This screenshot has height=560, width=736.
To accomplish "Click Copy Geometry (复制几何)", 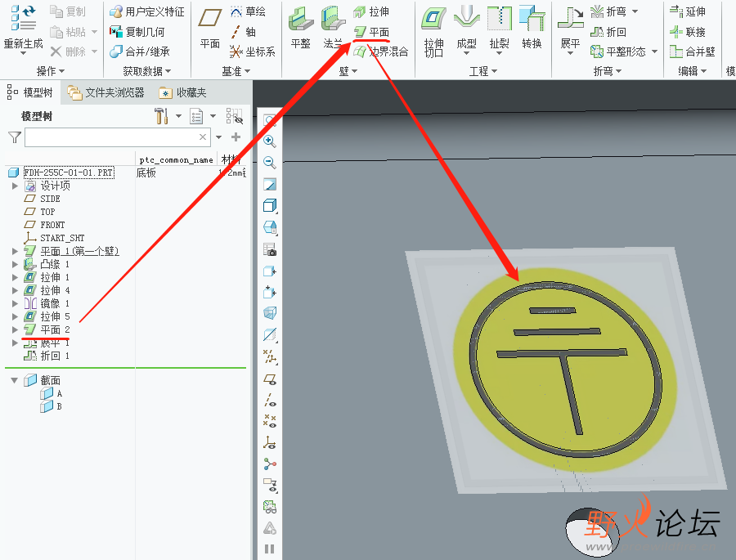I will coord(137,32).
